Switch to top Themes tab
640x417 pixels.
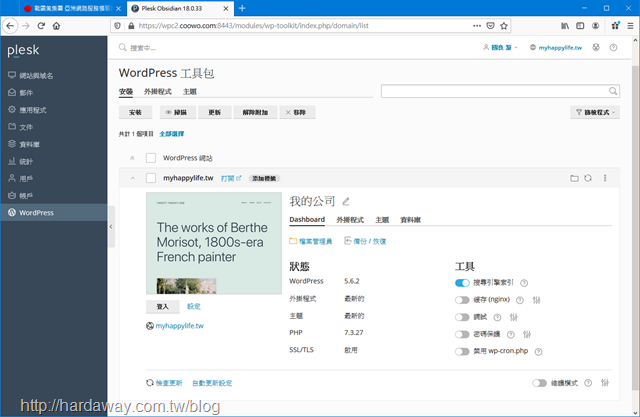(190, 92)
